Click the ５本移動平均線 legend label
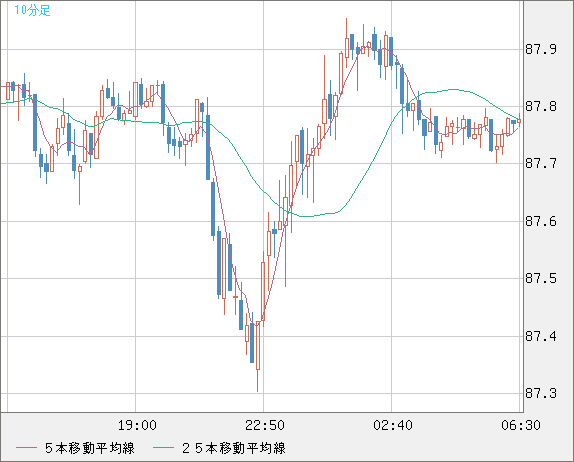 pos(90,448)
